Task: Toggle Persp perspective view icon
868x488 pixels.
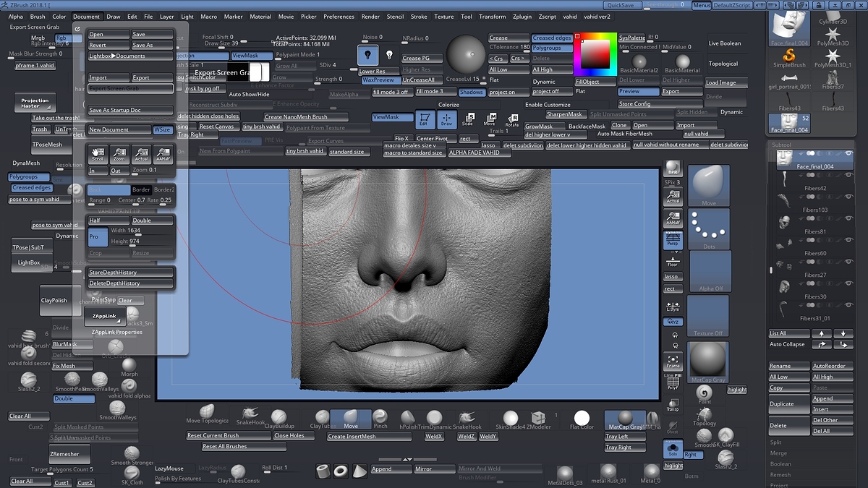Action: tap(673, 240)
